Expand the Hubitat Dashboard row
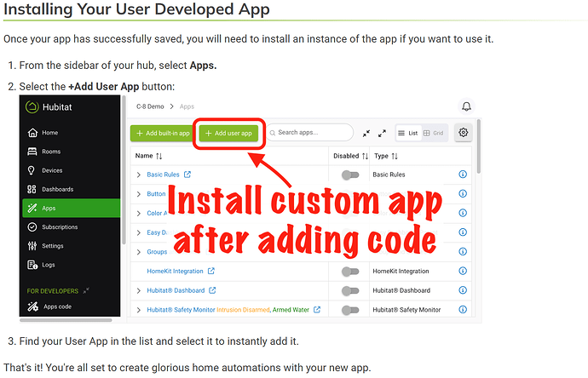This screenshot has width=588, height=378. (139, 290)
